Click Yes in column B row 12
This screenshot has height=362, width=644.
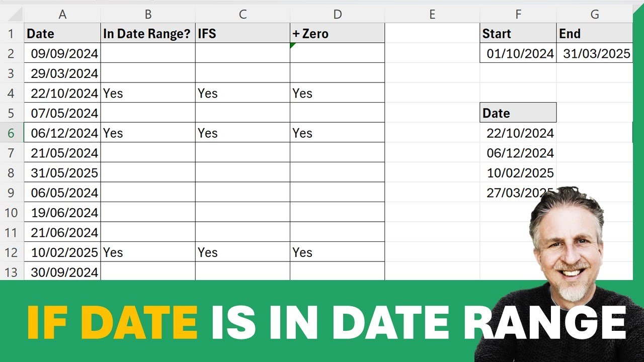click(x=148, y=252)
